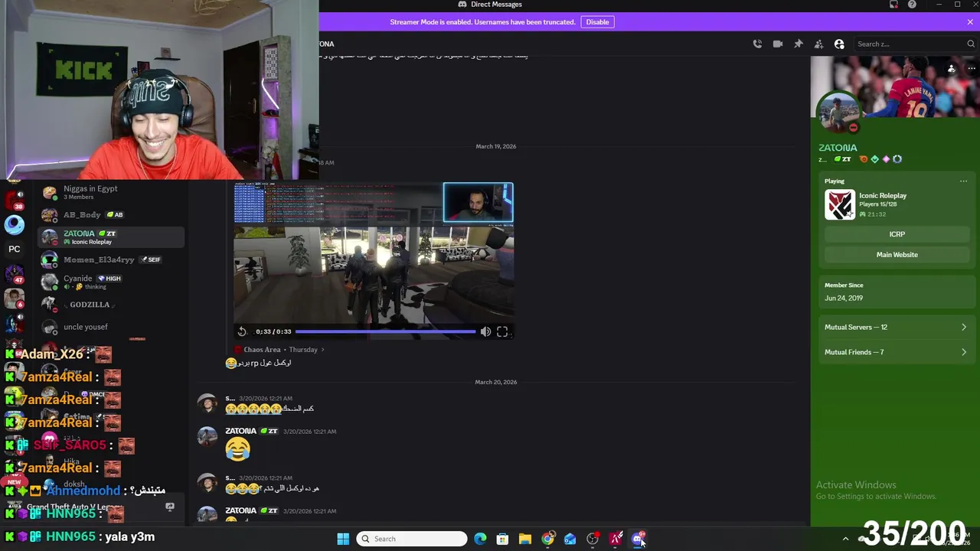
Task: Click the blue circular server icon in the sidebar
Action: coord(15,224)
